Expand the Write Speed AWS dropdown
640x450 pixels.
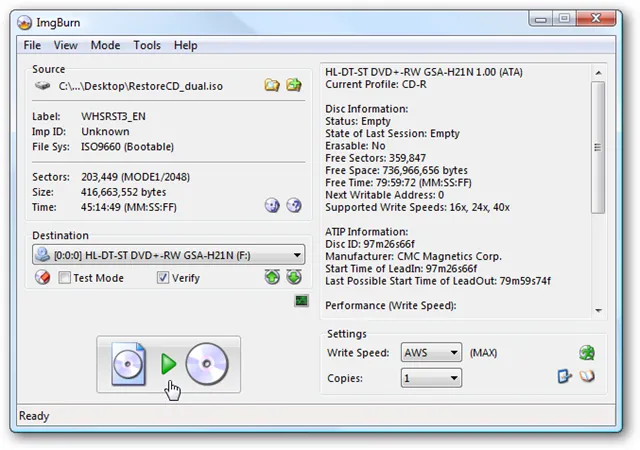tap(454, 353)
